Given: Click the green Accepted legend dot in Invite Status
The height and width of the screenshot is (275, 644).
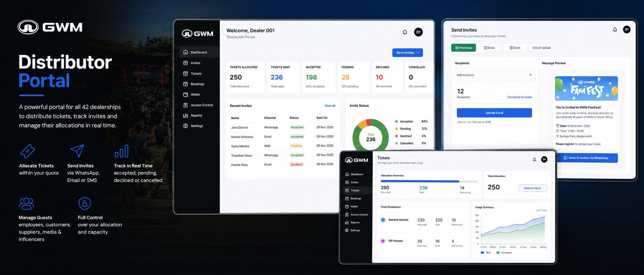Looking at the screenshot, I should point(396,122).
